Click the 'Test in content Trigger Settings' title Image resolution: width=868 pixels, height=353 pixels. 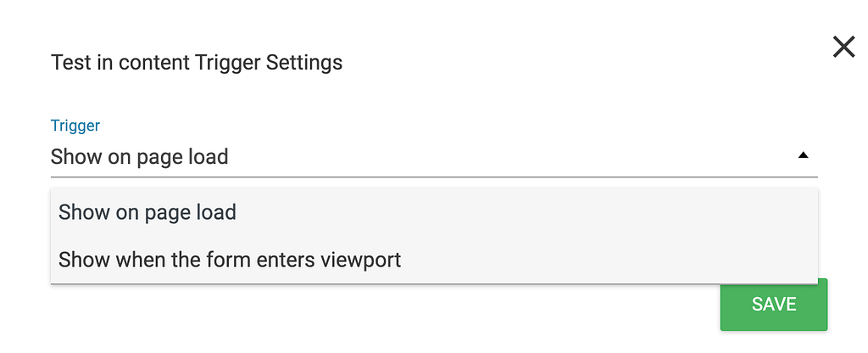pos(197,63)
